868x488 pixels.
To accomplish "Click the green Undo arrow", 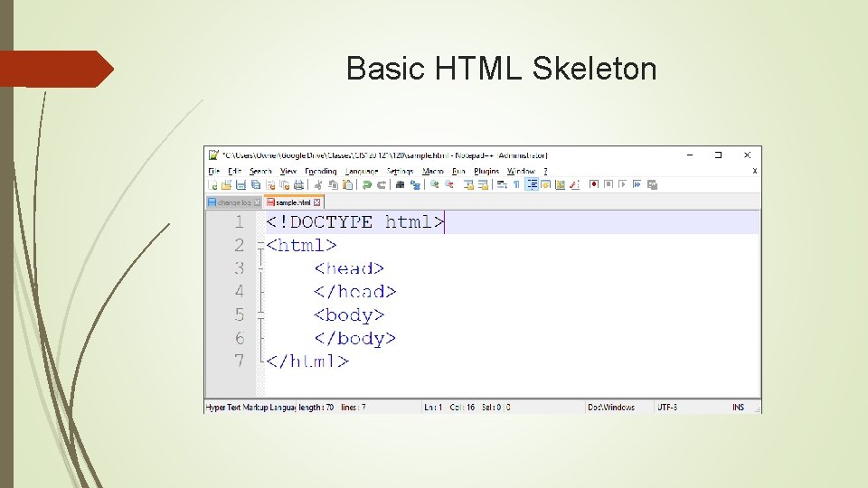I will (x=366, y=184).
